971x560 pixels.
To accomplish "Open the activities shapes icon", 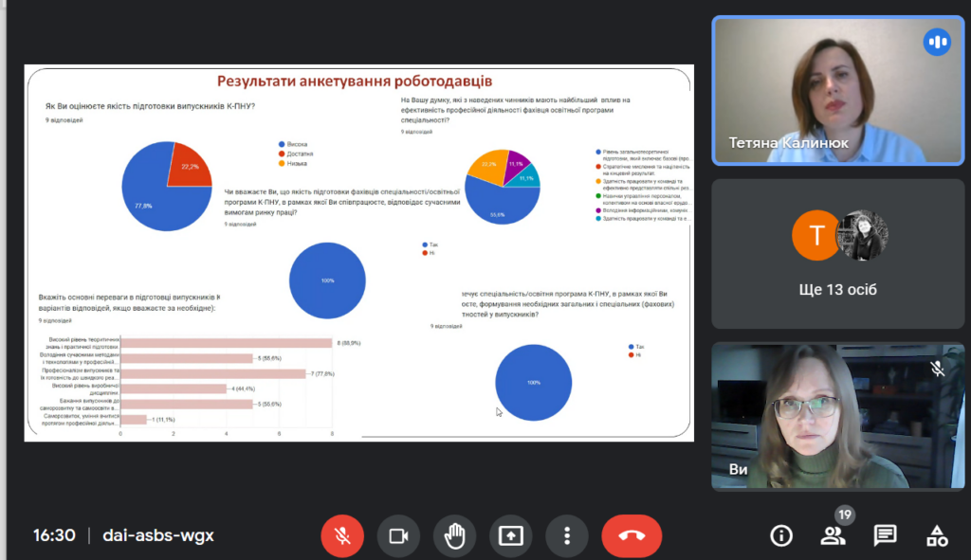I will tap(936, 536).
